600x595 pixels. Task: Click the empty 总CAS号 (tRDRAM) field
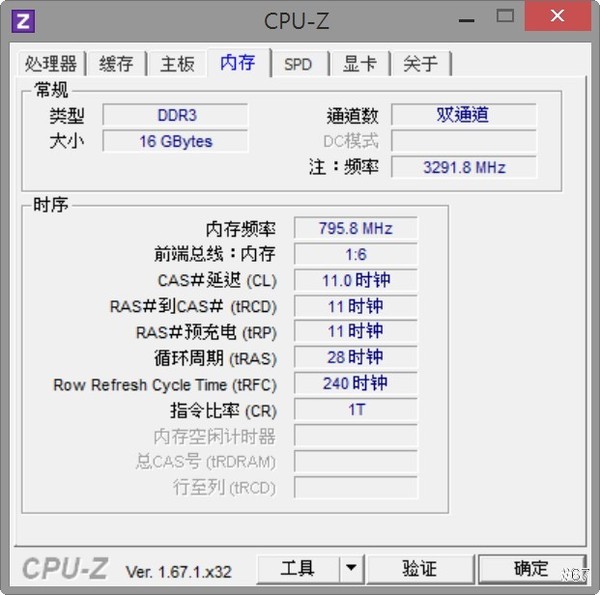(356, 461)
